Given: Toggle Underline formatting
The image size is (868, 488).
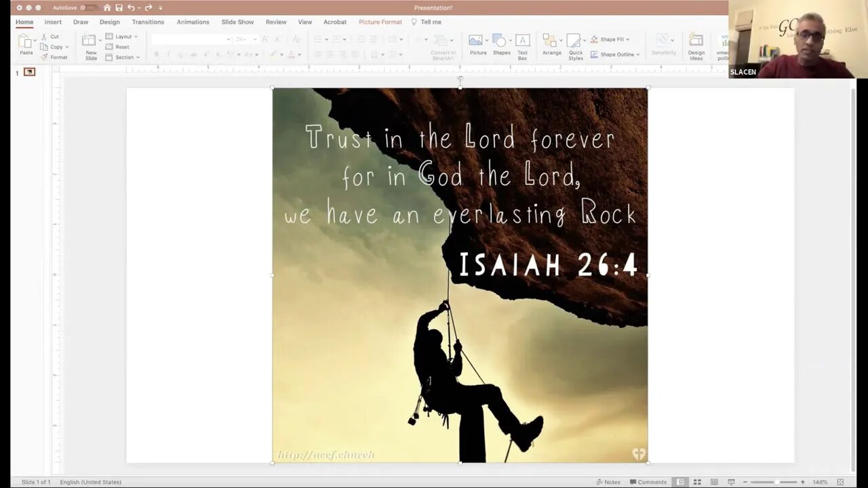Looking at the screenshot, I should coord(181,54).
